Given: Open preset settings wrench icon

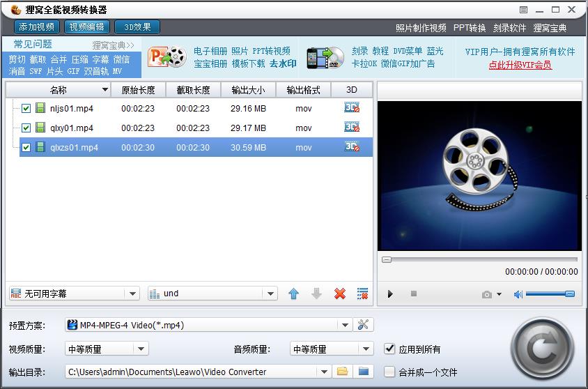Looking at the screenshot, I should 364,325.
